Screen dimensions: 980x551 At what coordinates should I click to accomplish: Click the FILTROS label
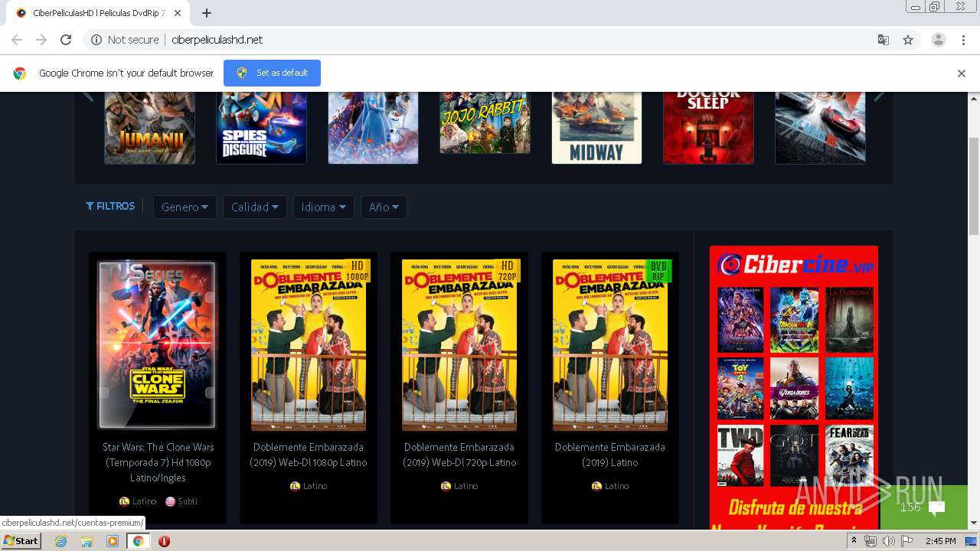(x=110, y=206)
